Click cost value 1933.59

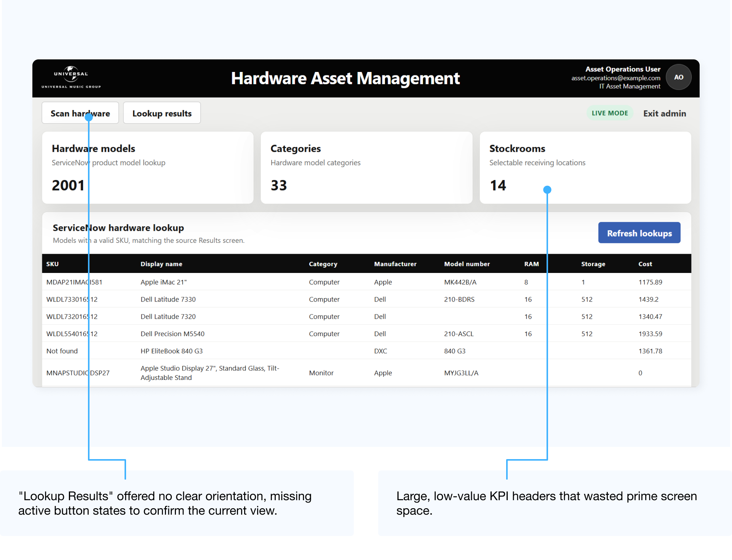coord(650,333)
